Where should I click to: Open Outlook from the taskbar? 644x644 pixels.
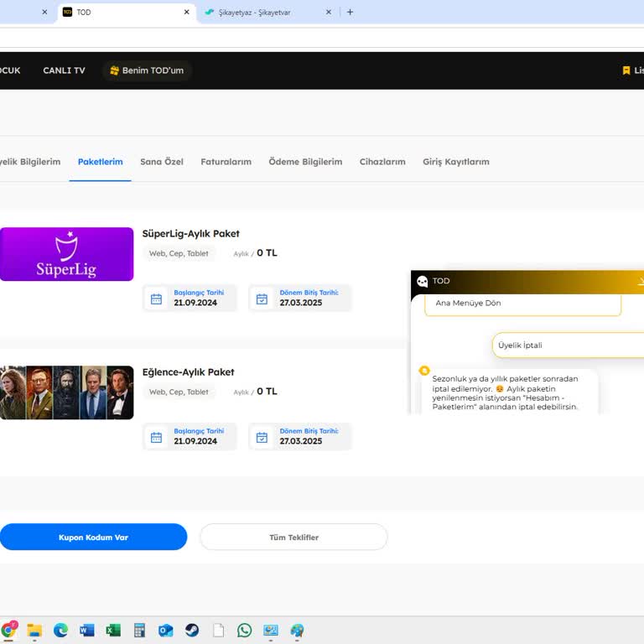click(165, 630)
